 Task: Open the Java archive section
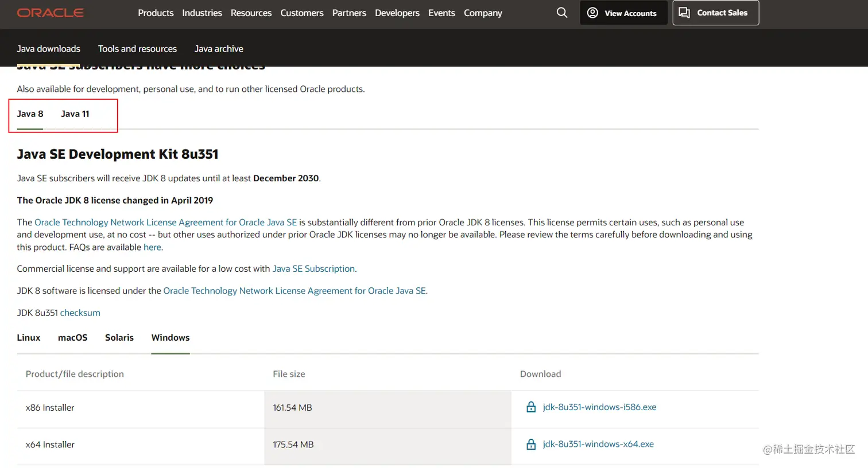tap(219, 49)
